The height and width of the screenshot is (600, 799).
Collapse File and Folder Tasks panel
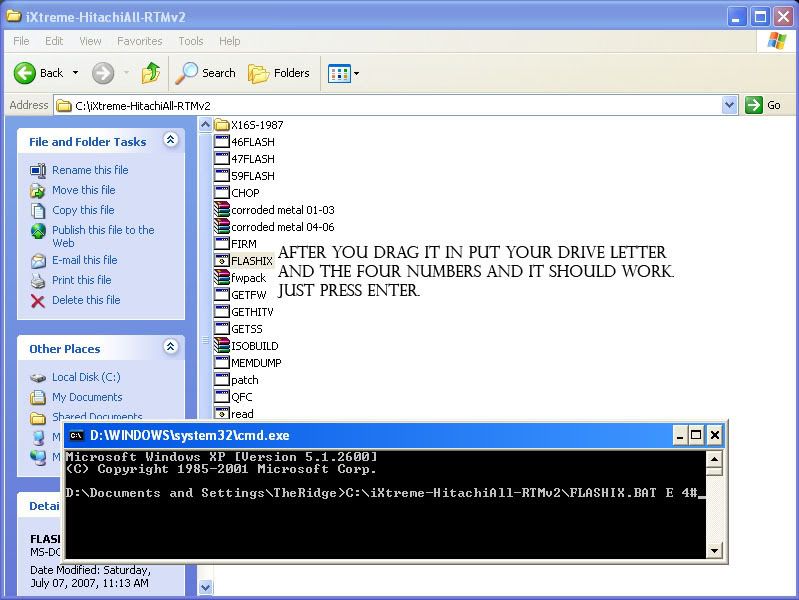(171, 140)
